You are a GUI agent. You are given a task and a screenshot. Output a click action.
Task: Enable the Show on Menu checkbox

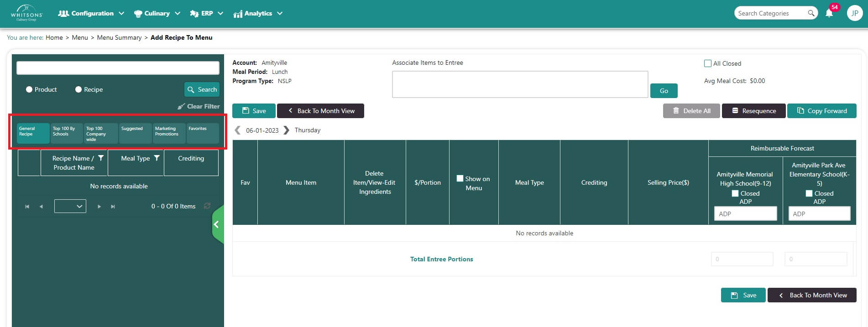pos(460,179)
